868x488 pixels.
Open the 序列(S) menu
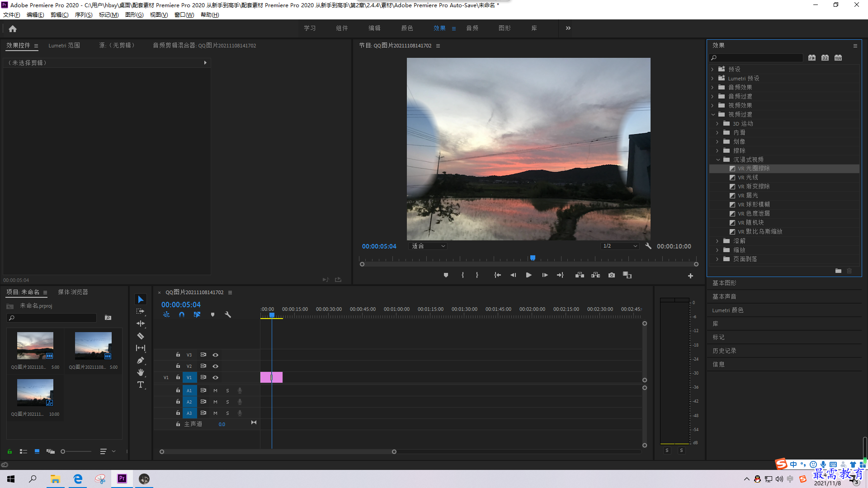tap(83, 15)
